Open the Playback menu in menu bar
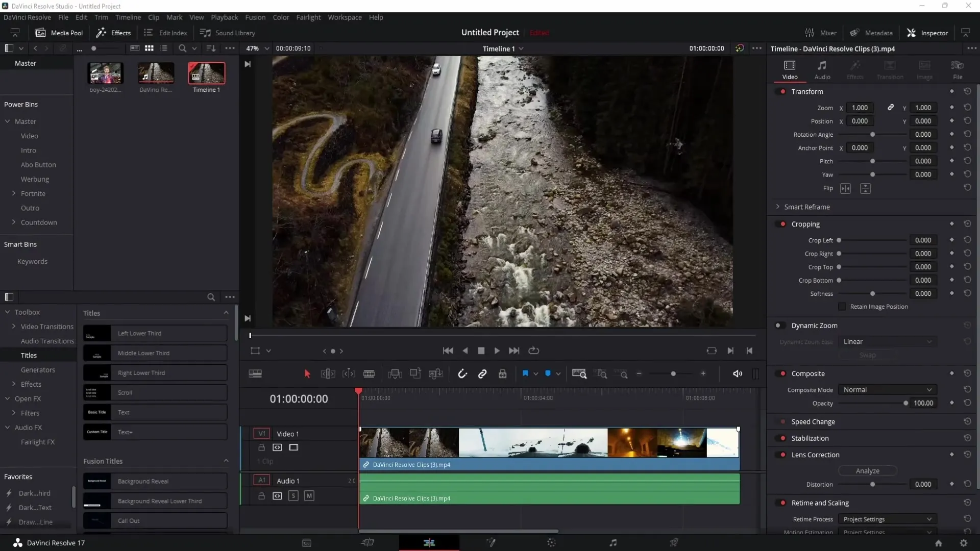This screenshot has height=551, width=980. [x=225, y=17]
